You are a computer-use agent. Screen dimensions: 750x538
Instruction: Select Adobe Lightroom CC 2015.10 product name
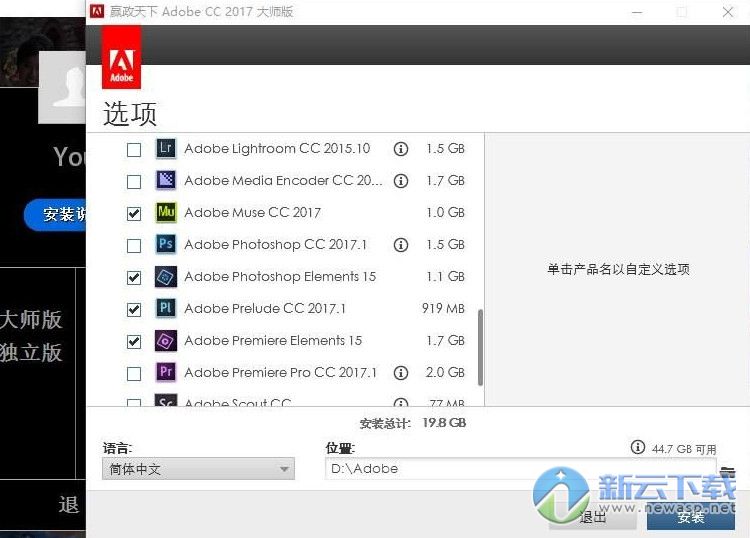277,148
